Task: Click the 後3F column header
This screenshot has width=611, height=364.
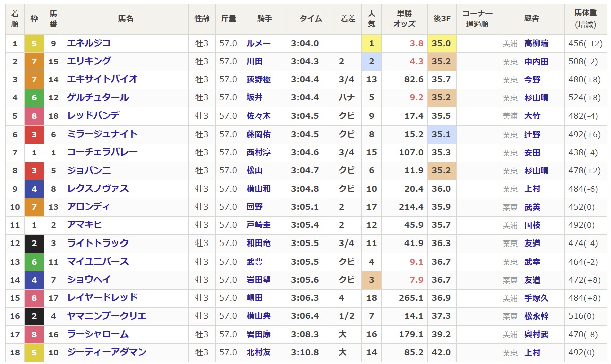Action: 442,19
